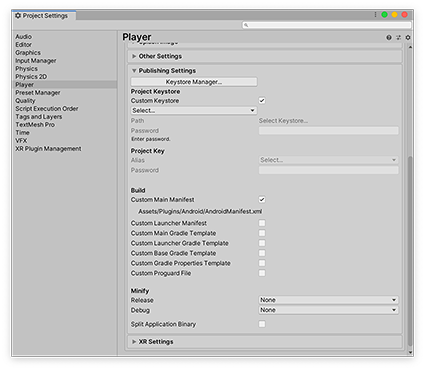Viewport: 425px width, 370px height.
Task: Select XR Plugin Management category
Action: 48,149
